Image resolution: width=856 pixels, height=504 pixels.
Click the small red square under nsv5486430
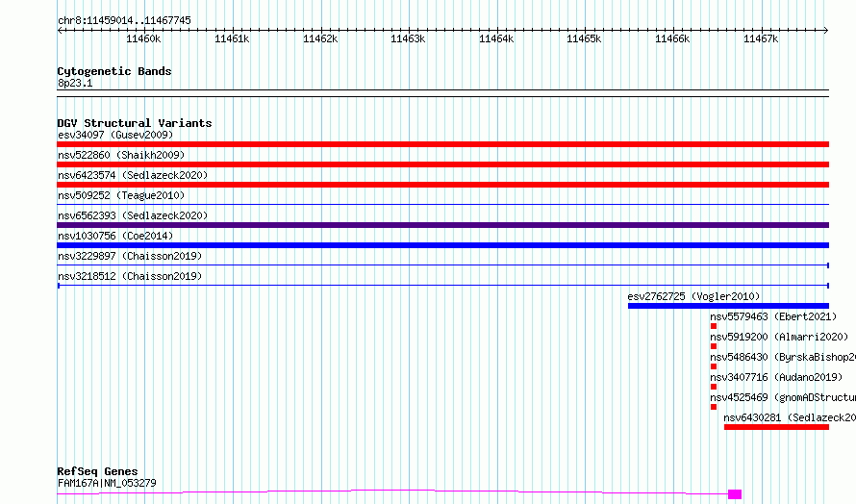pos(714,366)
